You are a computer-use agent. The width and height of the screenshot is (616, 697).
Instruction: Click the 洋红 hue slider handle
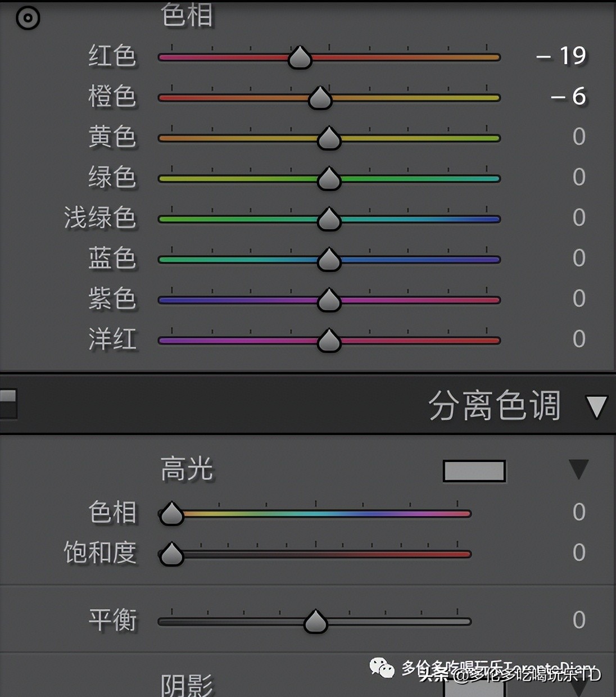pyautogui.click(x=329, y=341)
